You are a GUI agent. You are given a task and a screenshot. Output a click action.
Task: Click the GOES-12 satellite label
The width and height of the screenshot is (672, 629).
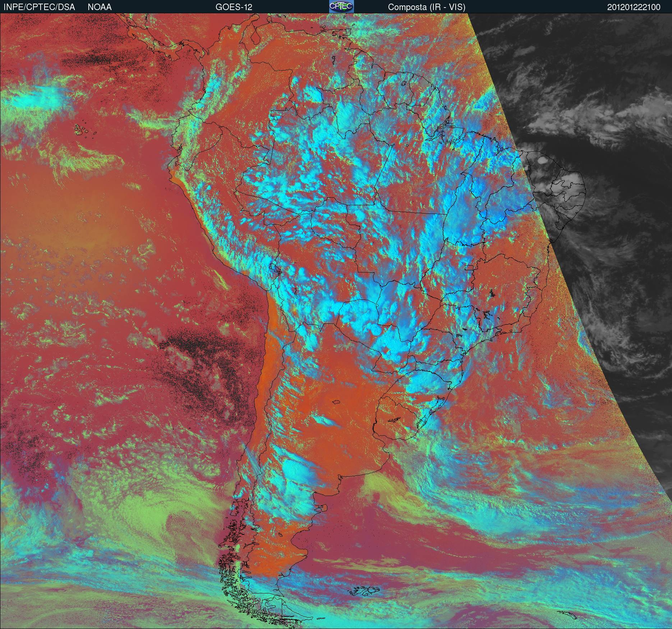coord(234,7)
